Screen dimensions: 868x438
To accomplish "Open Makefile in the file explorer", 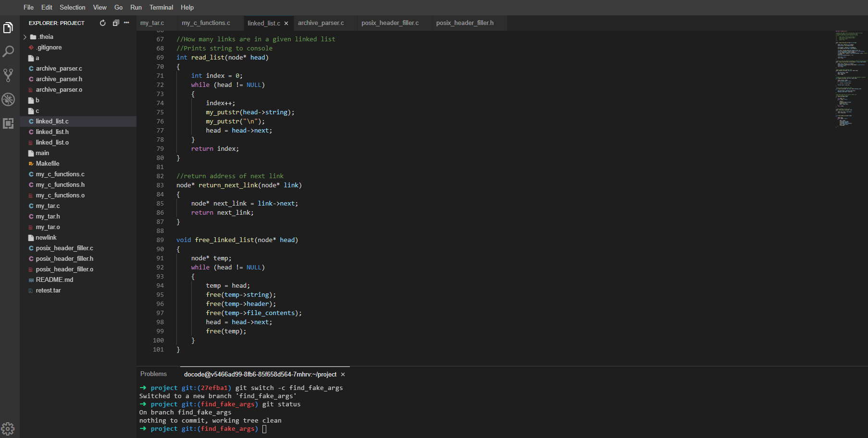I will click(x=47, y=164).
